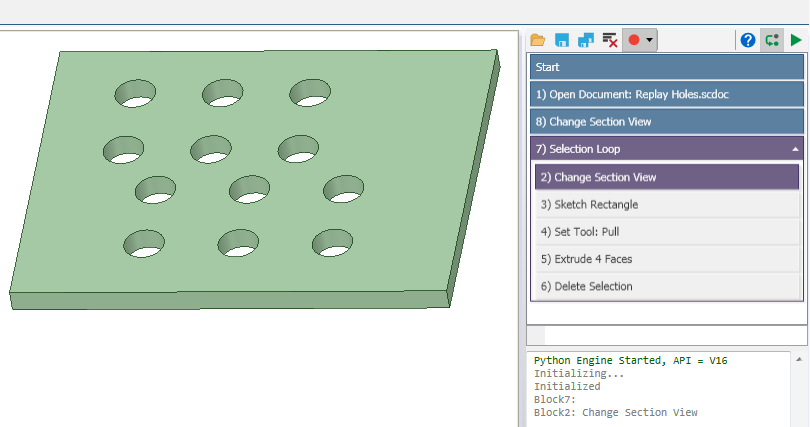Screen dimensions: 810x427
Task: Select the Start block
Action: [x=667, y=67]
